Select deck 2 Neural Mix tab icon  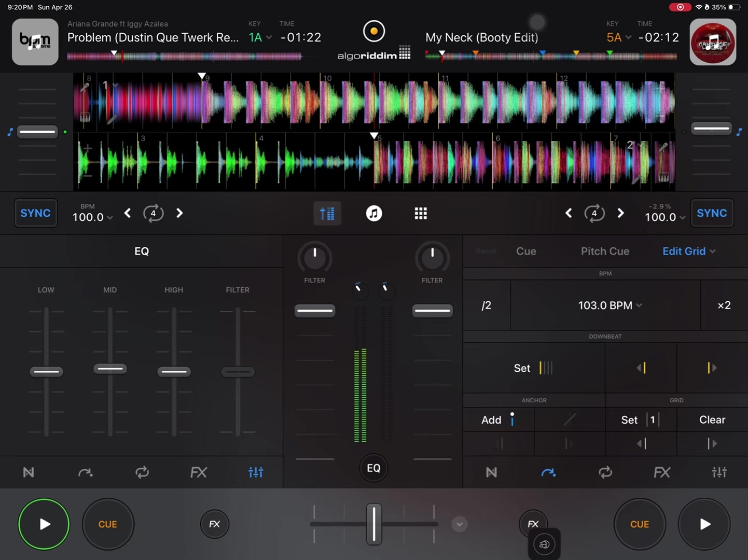(x=491, y=472)
